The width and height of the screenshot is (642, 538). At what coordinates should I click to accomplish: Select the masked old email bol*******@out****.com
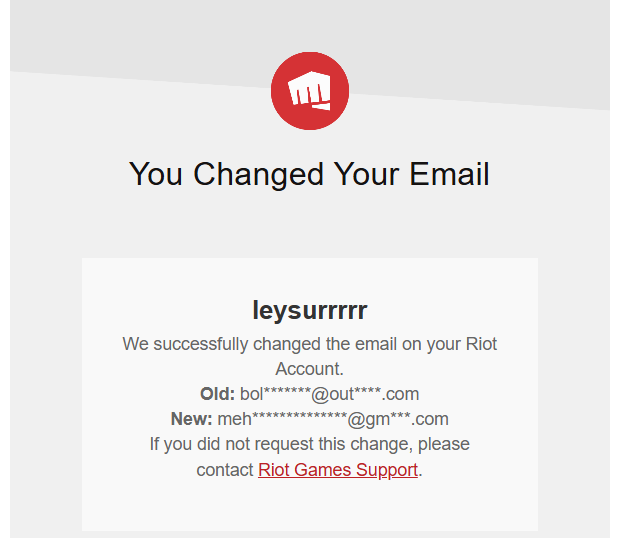330,394
